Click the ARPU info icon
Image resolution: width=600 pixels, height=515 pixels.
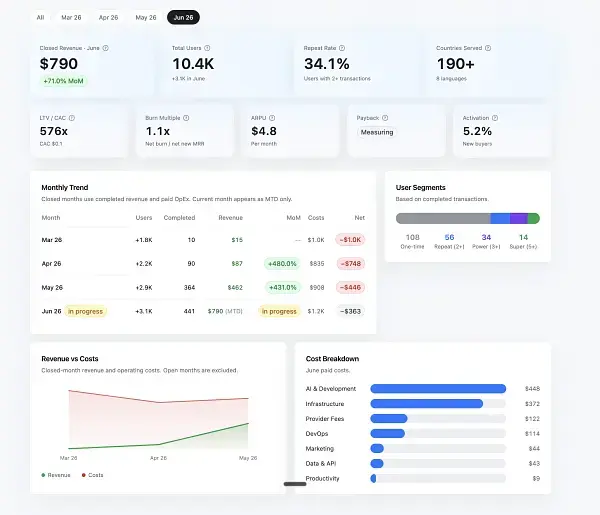point(272,118)
